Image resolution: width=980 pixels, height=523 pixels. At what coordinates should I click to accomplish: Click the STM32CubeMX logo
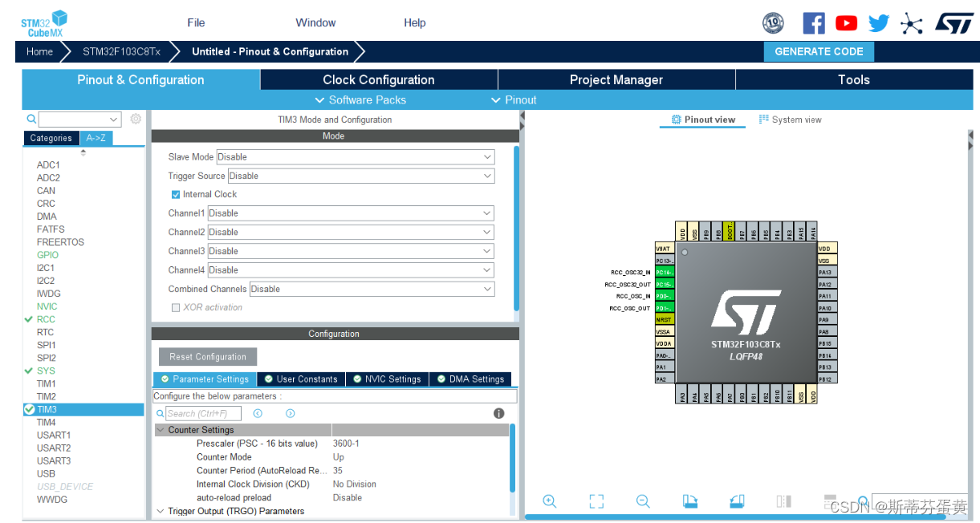click(44, 22)
